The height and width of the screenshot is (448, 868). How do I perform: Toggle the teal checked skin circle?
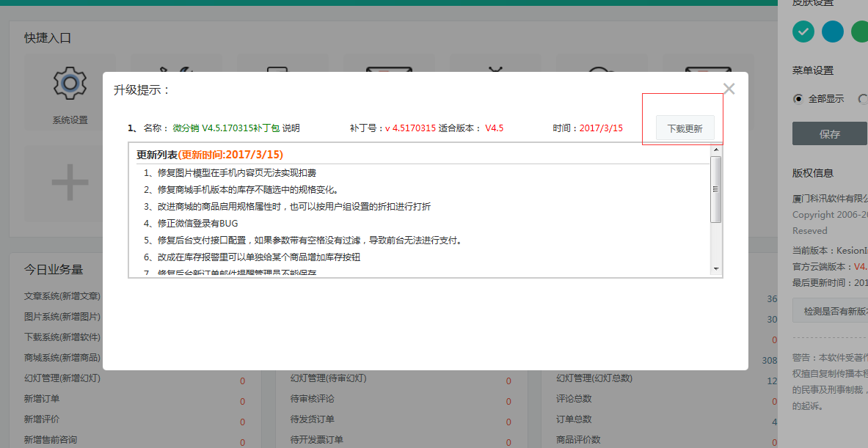tap(803, 32)
